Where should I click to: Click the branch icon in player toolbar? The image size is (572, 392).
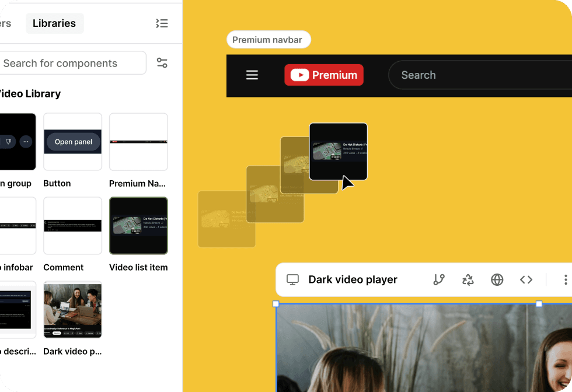(439, 280)
